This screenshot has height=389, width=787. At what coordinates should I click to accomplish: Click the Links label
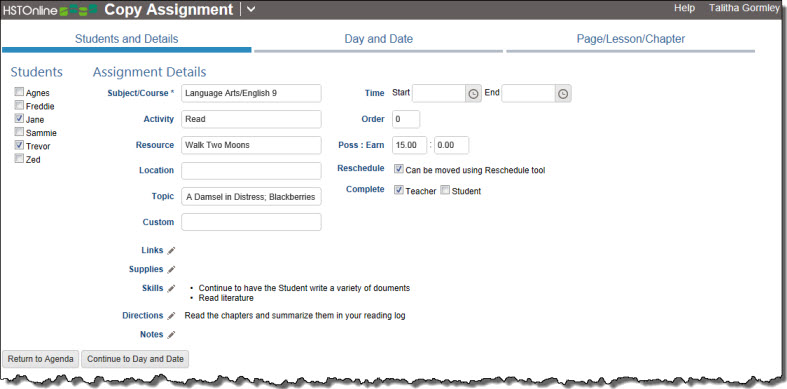153,250
